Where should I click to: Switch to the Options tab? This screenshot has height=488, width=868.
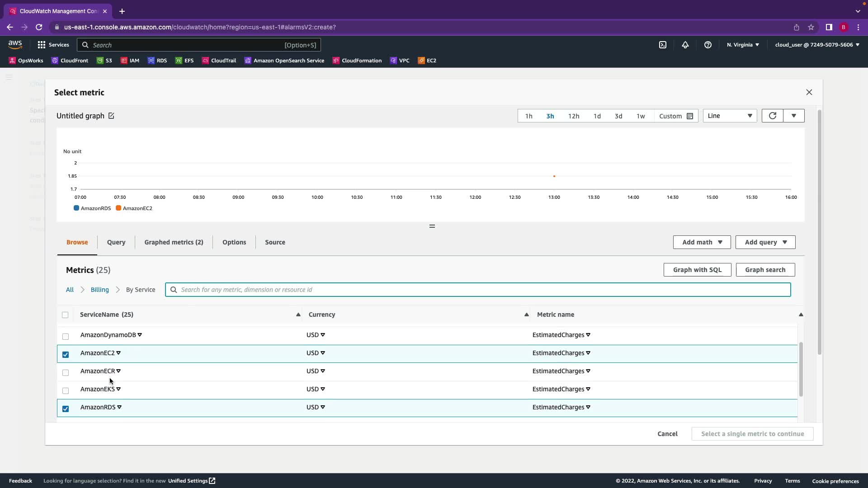pyautogui.click(x=234, y=242)
